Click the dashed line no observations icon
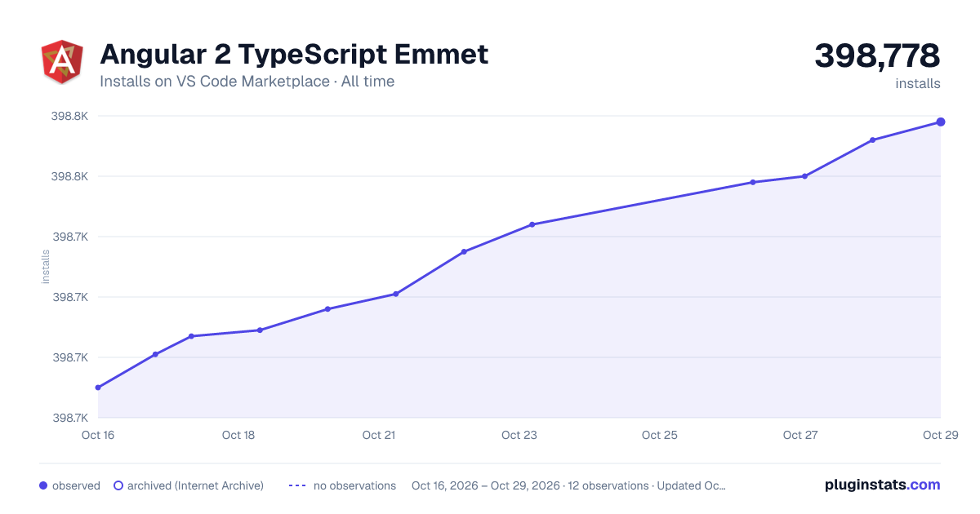This screenshot has width=980, height=514. [x=297, y=485]
